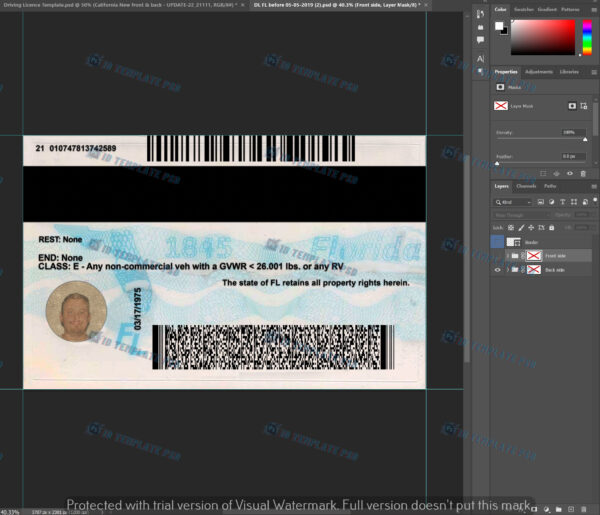Switch to the Channels tab
The width and height of the screenshot is (600, 515).
click(x=526, y=186)
